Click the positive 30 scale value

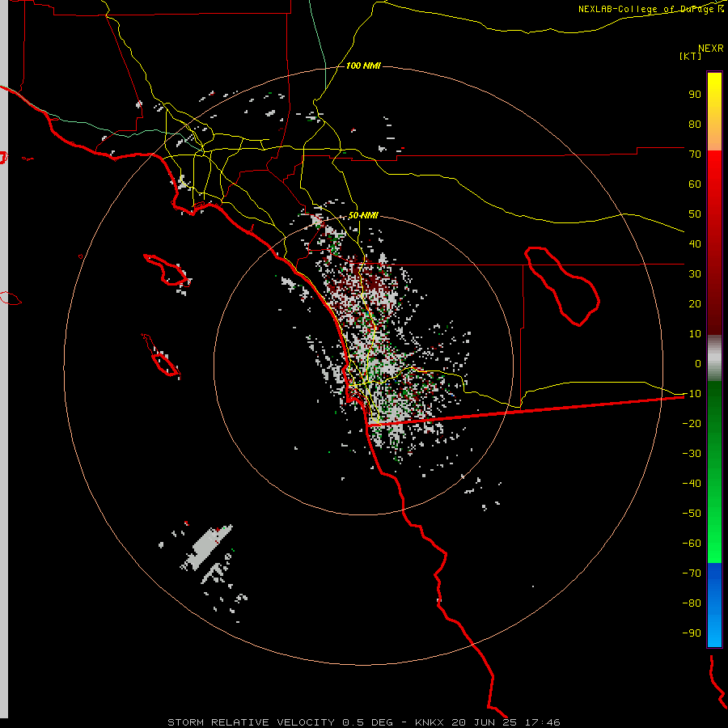click(x=695, y=274)
